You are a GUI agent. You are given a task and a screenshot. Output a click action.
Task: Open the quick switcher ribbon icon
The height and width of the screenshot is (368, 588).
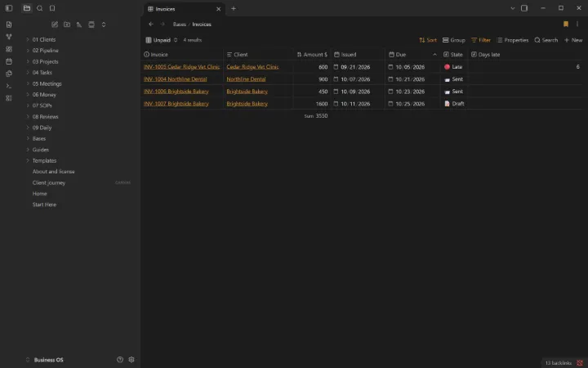pos(9,25)
